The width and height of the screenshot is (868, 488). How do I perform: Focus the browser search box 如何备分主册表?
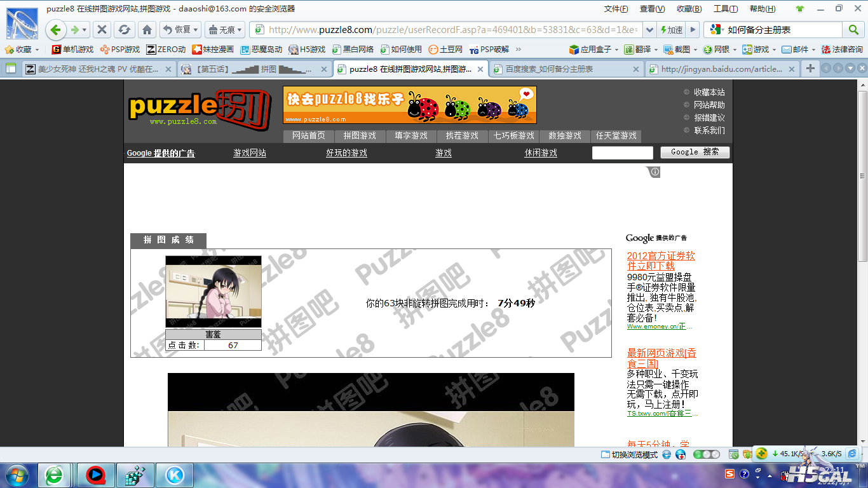pyautogui.click(x=784, y=30)
